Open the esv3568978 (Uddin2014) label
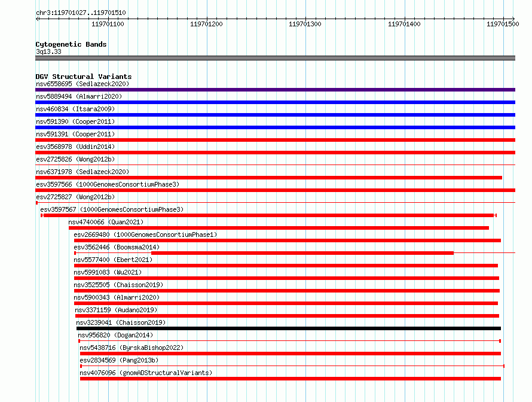 [75, 147]
